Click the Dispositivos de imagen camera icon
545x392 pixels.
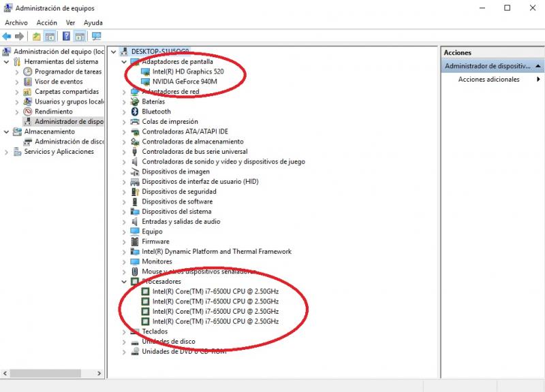pyautogui.click(x=135, y=171)
